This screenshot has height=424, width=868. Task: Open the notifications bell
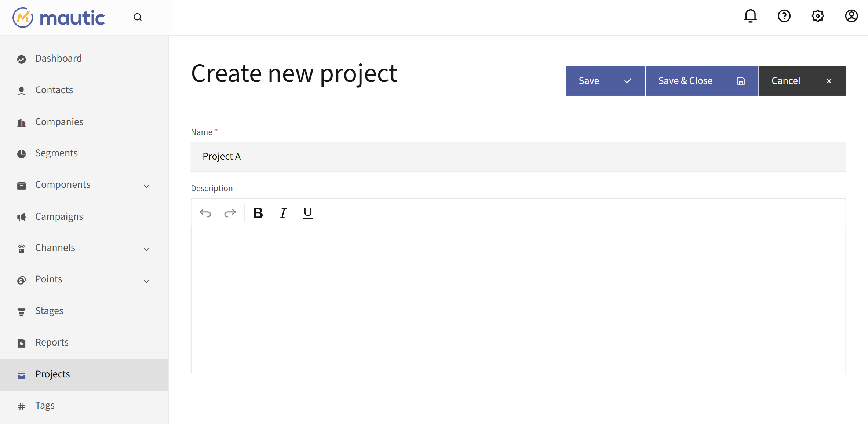point(750,16)
